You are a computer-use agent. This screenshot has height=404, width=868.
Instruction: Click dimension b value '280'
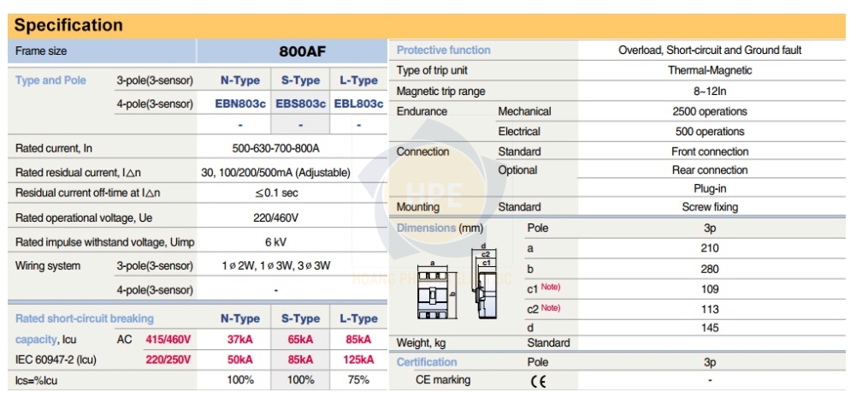point(710,270)
